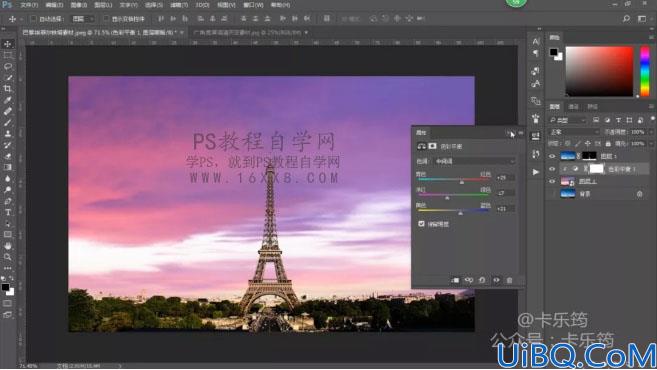657x370 pixels.
Task: Click foreground color swatch in Color panel
Action: (554, 52)
